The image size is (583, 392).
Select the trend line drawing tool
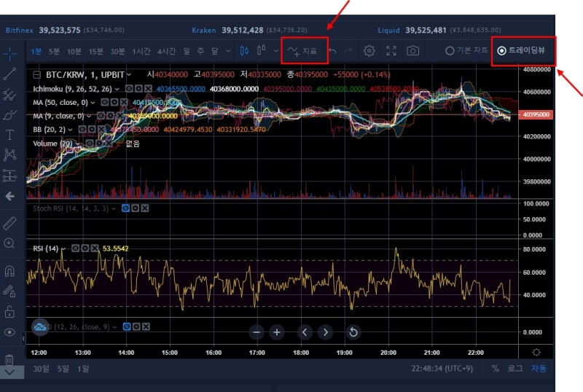pos(9,74)
